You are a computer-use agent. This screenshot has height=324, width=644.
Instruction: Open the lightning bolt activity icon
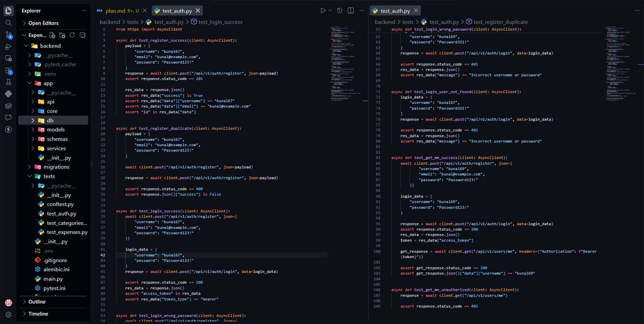coord(8,129)
